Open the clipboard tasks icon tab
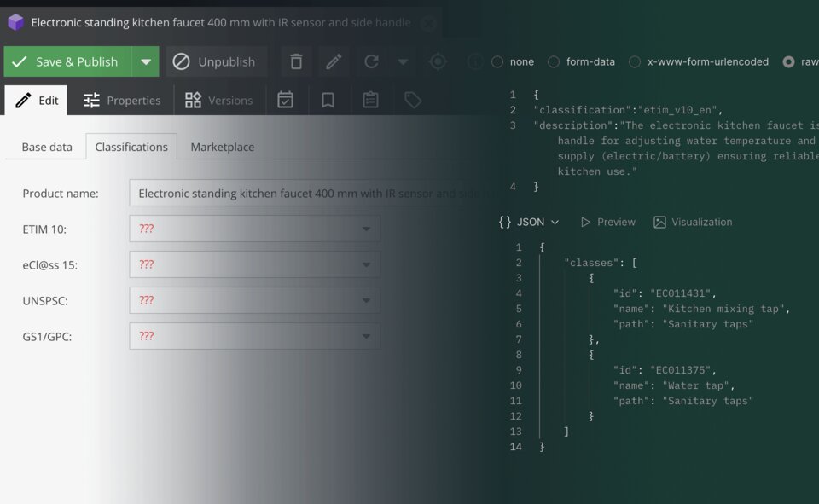This screenshot has height=504, width=819. click(x=370, y=100)
